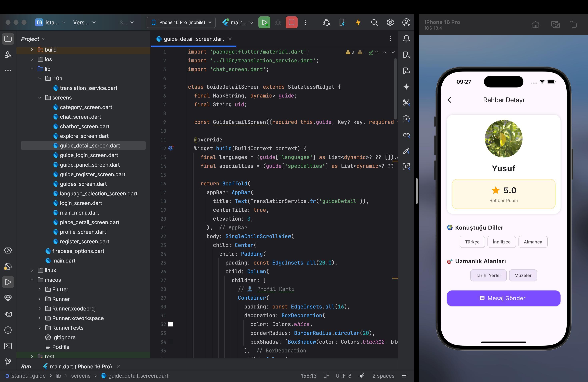The width and height of the screenshot is (588, 382).
Task: Expand the ios folder
Action: [32, 59]
